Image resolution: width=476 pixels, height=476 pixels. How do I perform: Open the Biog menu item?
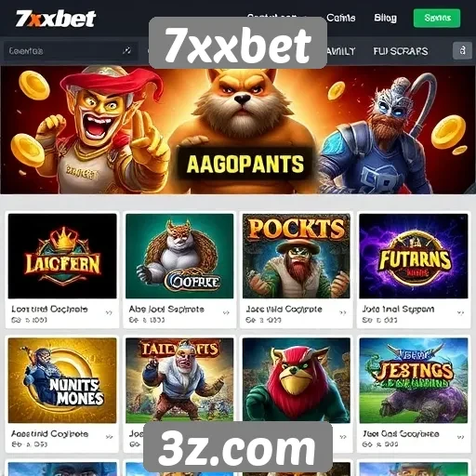coord(385,18)
